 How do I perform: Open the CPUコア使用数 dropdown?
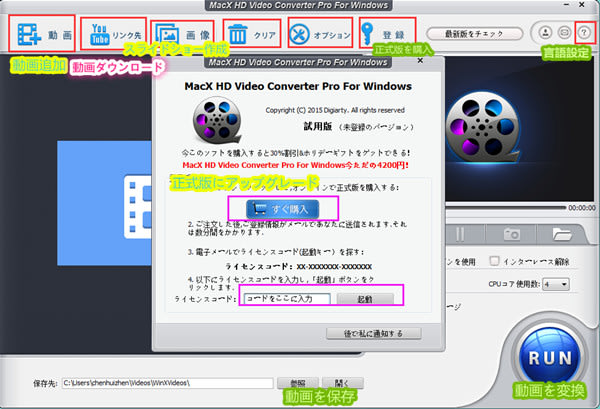[x=557, y=284]
